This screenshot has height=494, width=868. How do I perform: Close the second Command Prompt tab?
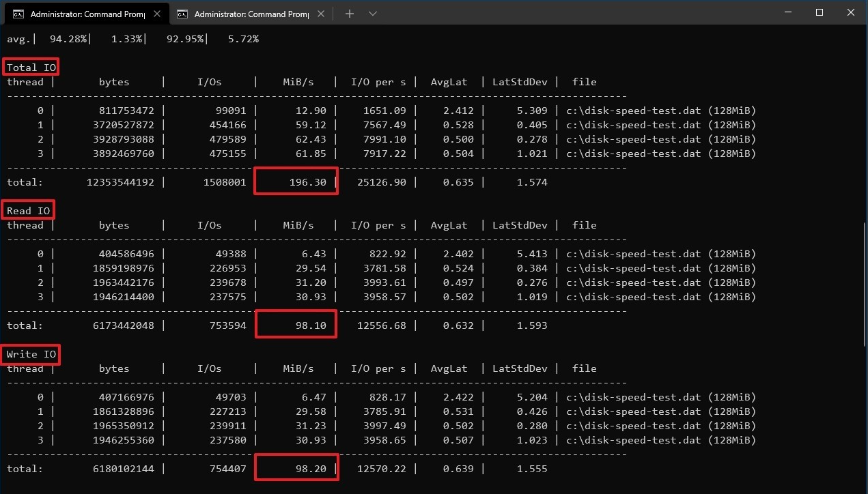pyautogui.click(x=320, y=14)
